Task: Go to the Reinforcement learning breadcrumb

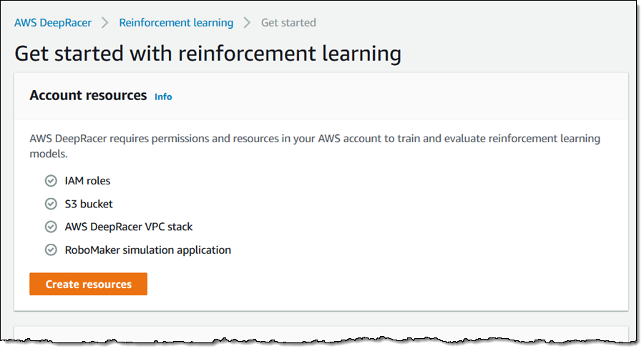Action: click(176, 23)
